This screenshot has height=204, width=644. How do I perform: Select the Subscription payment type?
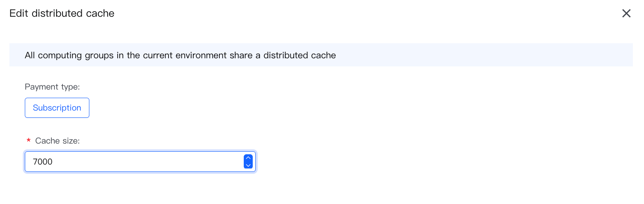(57, 108)
